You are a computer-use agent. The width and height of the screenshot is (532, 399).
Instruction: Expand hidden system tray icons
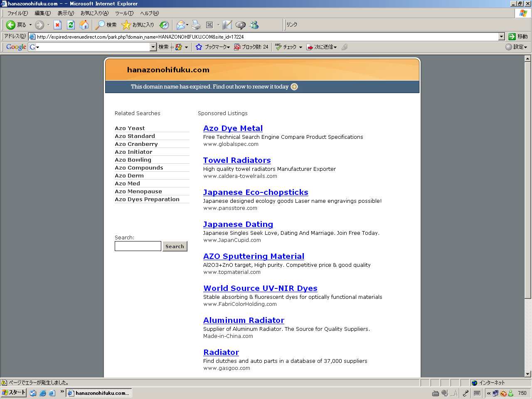click(489, 393)
